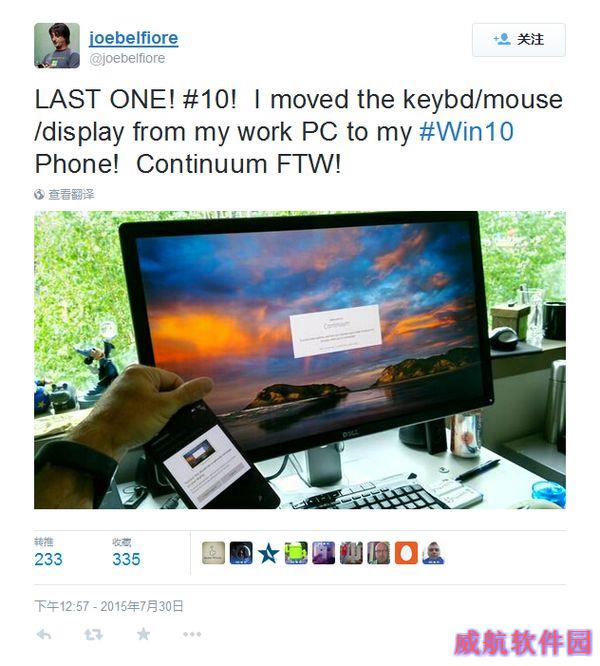
Task: Follow joebelfiore with the 关注 button
Action: (518, 40)
